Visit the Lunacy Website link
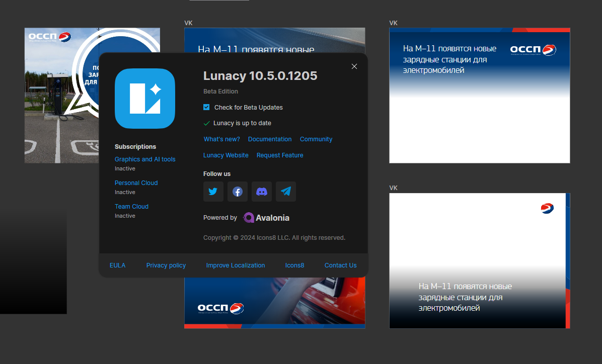Image resolution: width=602 pixels, height=364 pixels. [225, 155]
